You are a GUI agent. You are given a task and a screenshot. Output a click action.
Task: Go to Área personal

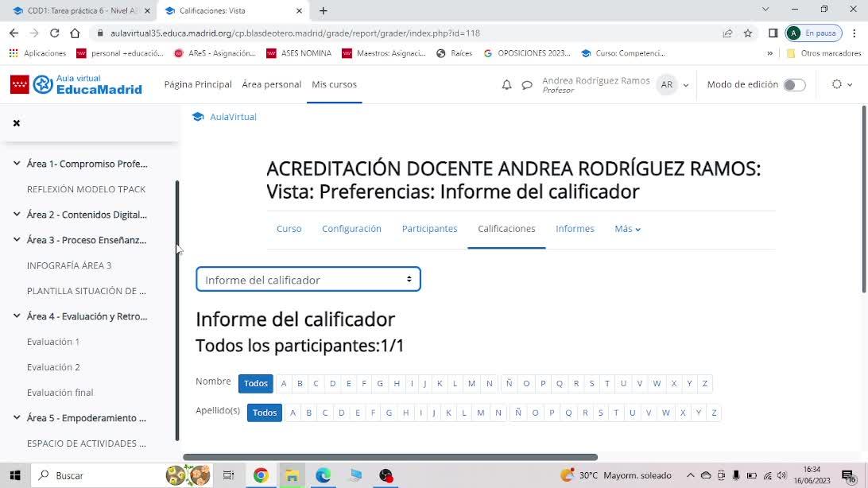tap(271, 85)
